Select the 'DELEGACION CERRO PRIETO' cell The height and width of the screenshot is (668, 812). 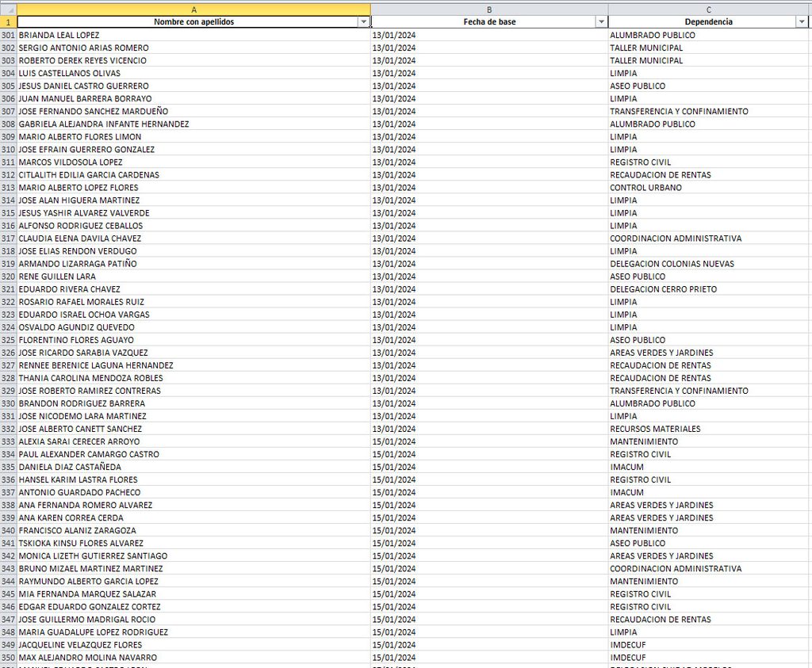pos(708,289)
